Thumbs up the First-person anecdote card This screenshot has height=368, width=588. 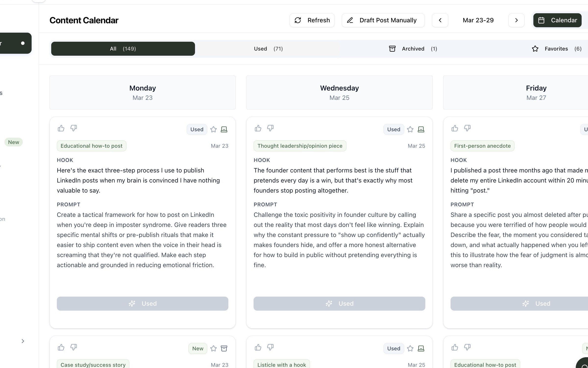pyautogui.click(x=455, y=128)
